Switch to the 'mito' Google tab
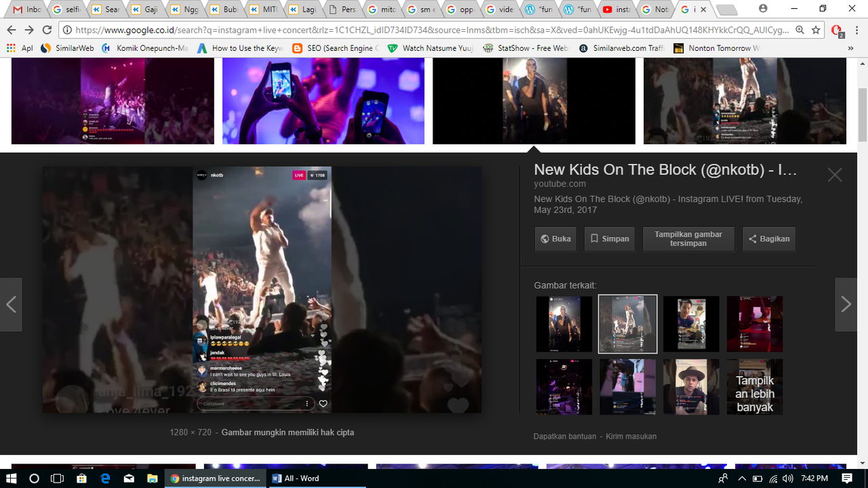The height and width of the screenshot is (488, 868). 380,9
